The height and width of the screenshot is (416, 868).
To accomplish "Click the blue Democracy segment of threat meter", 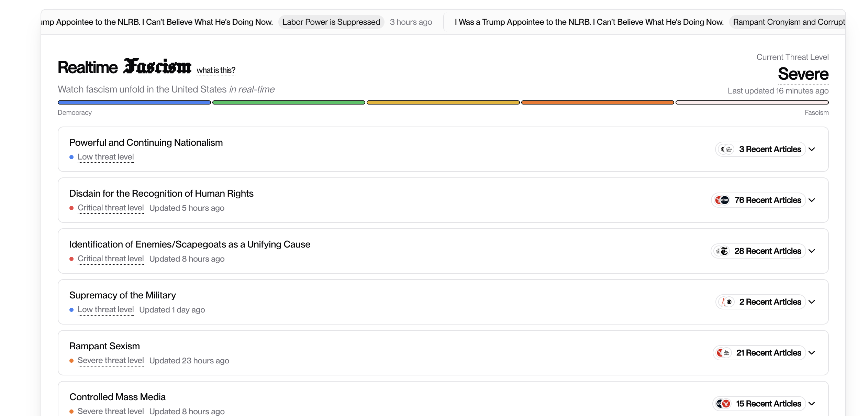I will click(134, 102).
